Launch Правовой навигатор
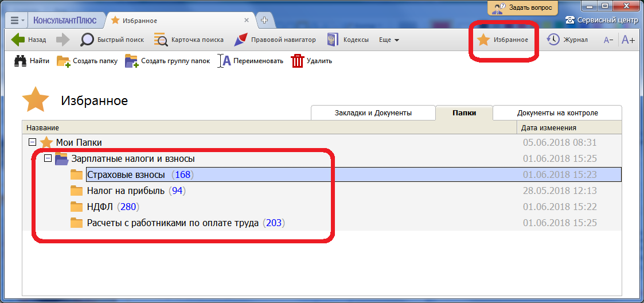Screen dimensions: 644x303 point(275,40)
